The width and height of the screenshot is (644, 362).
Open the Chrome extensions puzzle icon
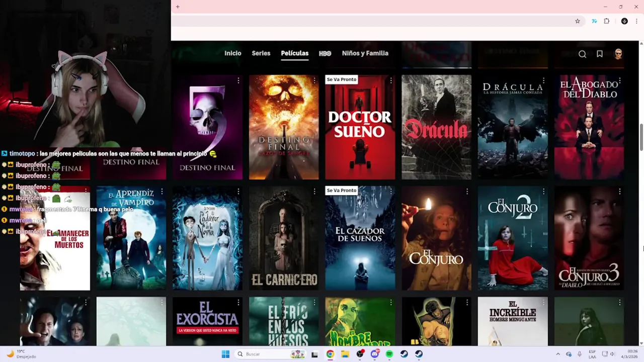pos(607,21)
